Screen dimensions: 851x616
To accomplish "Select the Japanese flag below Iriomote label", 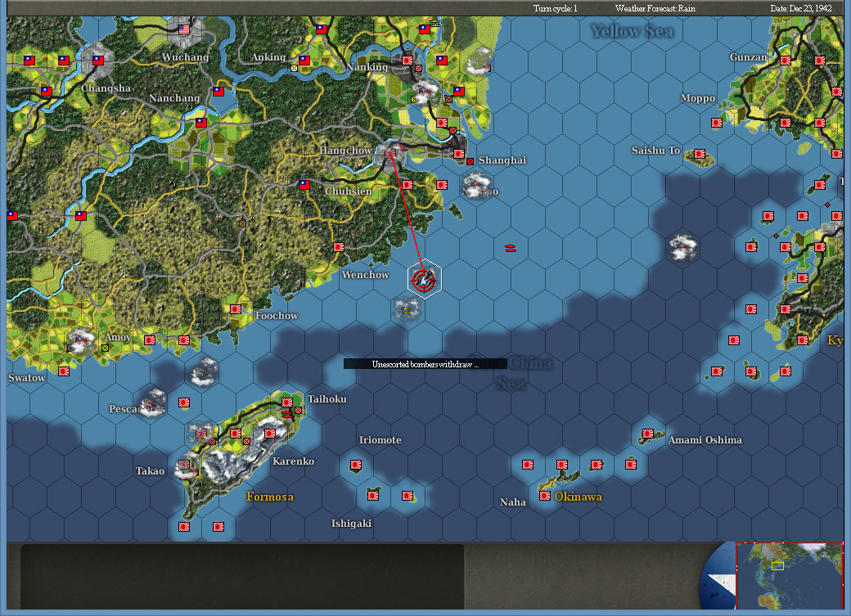I will click(356, 465).
